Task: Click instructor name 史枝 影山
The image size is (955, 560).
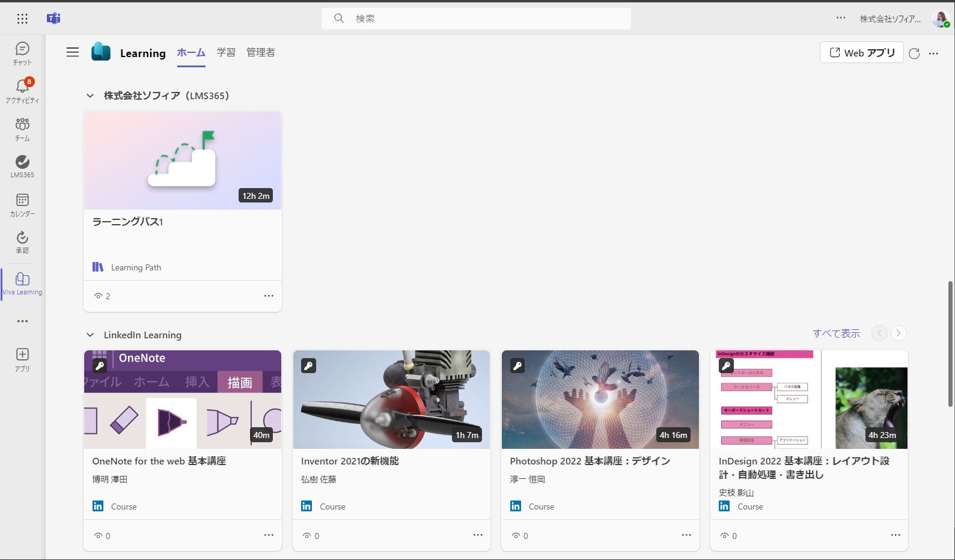Action: pos(736,493)
